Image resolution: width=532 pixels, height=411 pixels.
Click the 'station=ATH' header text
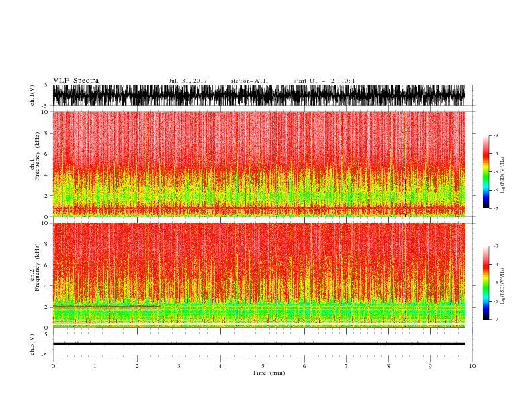tap(249, 81)
